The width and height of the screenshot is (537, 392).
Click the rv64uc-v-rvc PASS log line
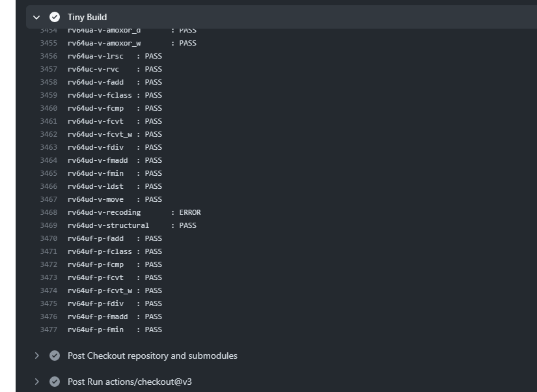(115, 69)
